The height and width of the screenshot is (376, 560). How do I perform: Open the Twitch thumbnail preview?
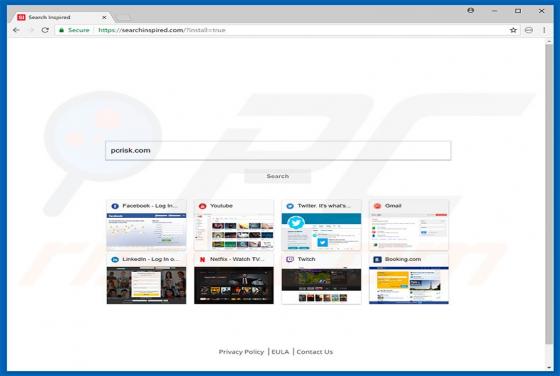click(321, 285)
